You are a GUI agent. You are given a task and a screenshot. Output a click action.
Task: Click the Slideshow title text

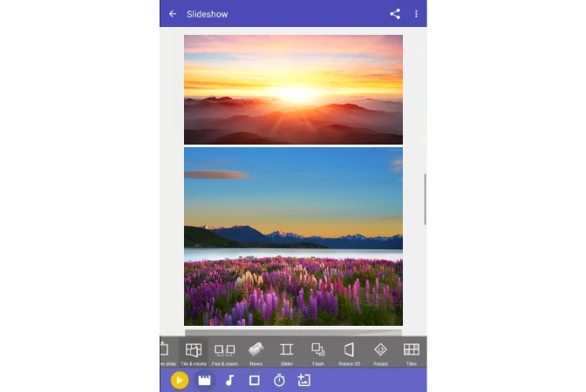208,14
